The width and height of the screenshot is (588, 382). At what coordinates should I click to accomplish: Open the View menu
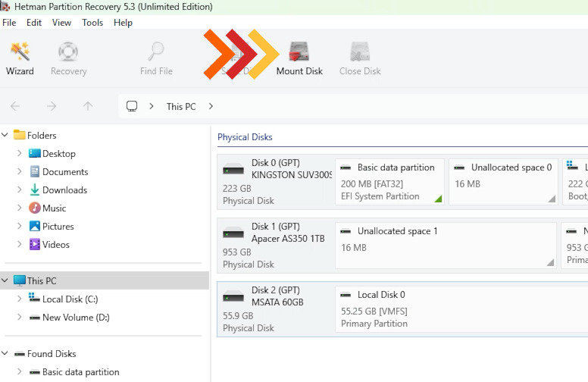61,23
